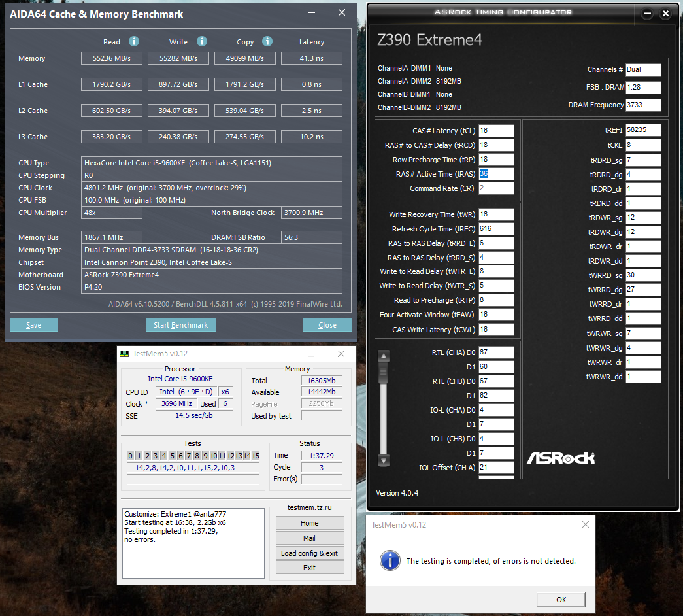Close the TestMem5 completion dialog
This screenshot has width=683, height=616.
[586, 524]
